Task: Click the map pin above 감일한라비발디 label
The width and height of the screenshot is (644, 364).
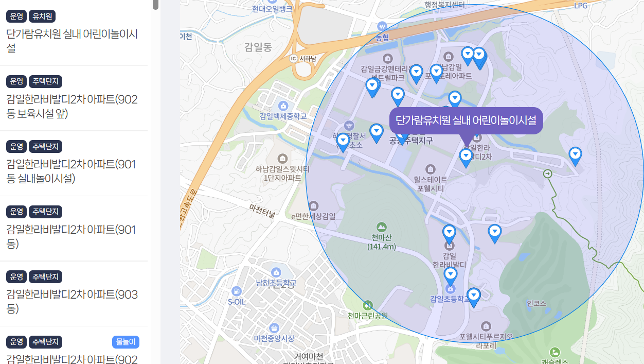Action: tap(450, 235)
